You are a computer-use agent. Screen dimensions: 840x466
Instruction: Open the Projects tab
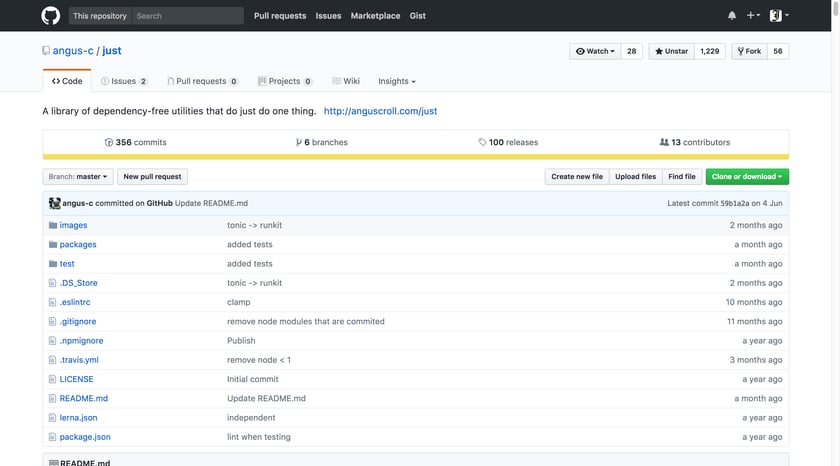point(284,81)
